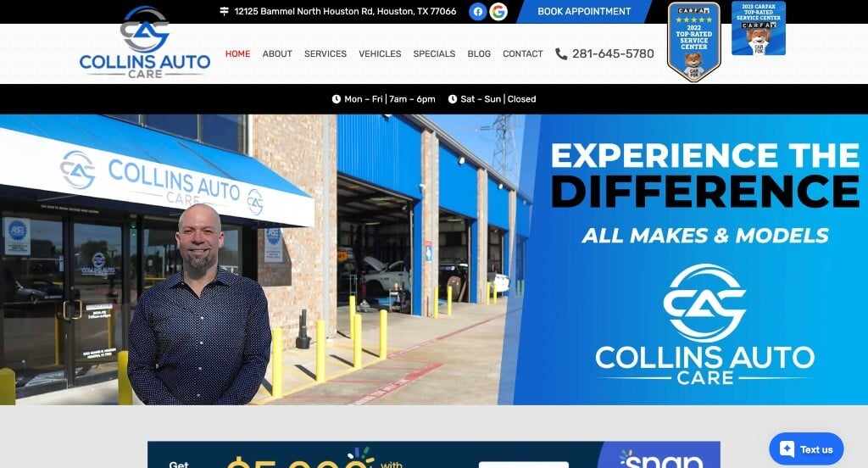The image size is (868, 468).
Task: Open the ABOUT menu item
Action: (277, 53)
